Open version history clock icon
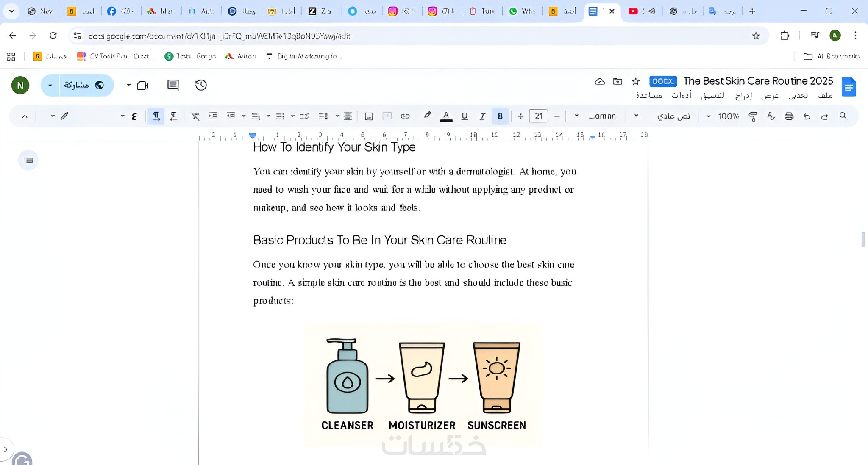Image resolution: width=868 pixels, height=465 pixels. [201, 85]
